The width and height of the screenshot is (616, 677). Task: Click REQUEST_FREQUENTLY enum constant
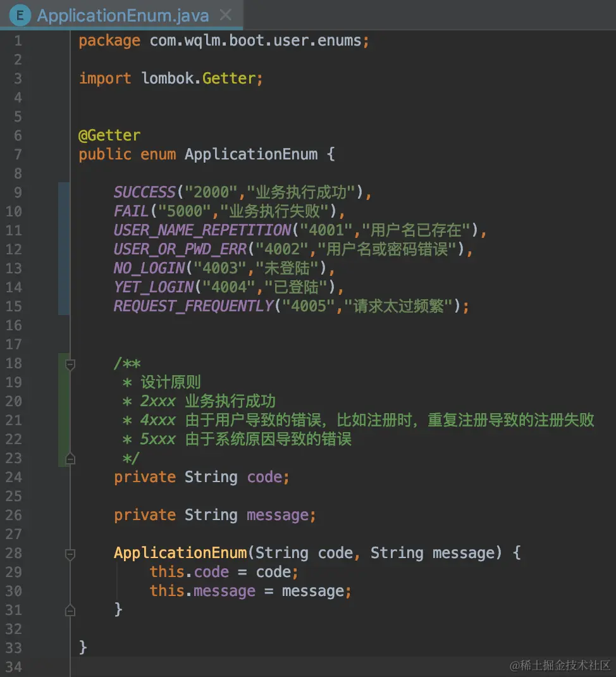194,306
